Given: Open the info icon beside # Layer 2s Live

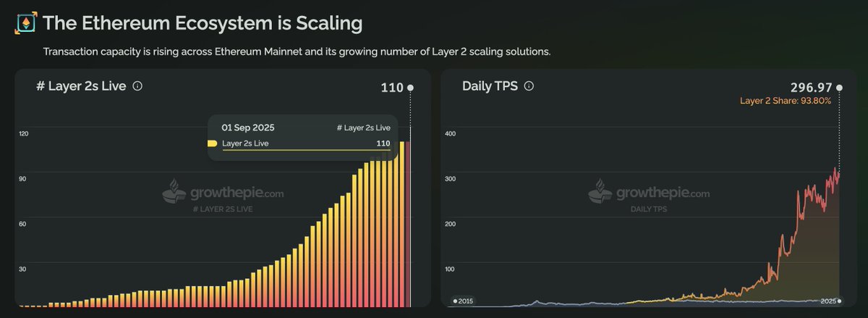Looking at the screenshot, I should coord(138,86).
